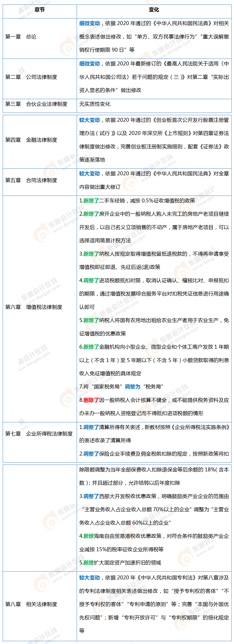Click red 删除了 in VAT item 8
This screenshot has height=644, width=234.
91,400
